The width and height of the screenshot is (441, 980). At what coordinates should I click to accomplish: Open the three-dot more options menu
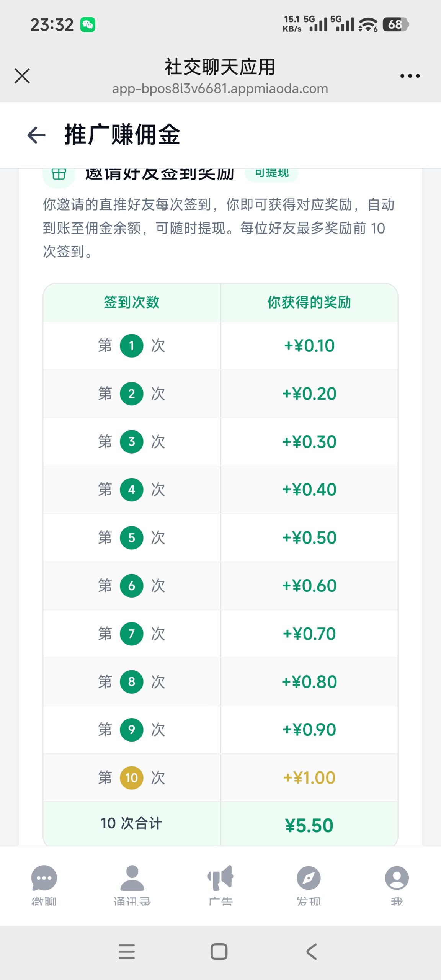(x=410, y=76)
